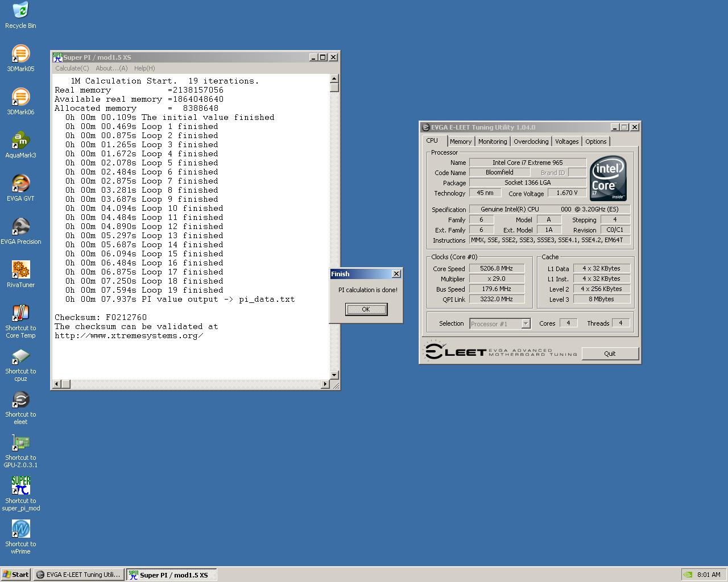Image resolution: width=728 pixels, height=582 pixels.
Task: Click Super PI vertical scrollbar down arrow
Action: [334, 375]
